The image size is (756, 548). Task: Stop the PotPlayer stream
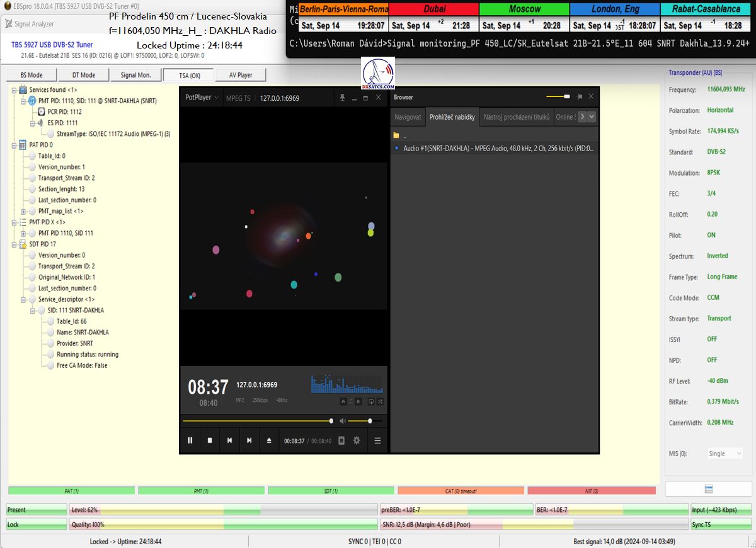click(x=210, y=440)
